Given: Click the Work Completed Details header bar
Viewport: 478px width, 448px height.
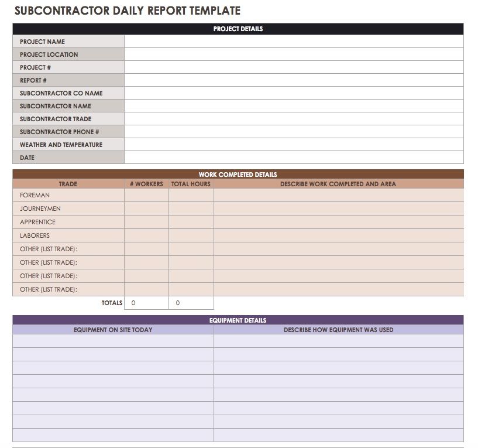Looking at the screenshot, I should 238,175.
